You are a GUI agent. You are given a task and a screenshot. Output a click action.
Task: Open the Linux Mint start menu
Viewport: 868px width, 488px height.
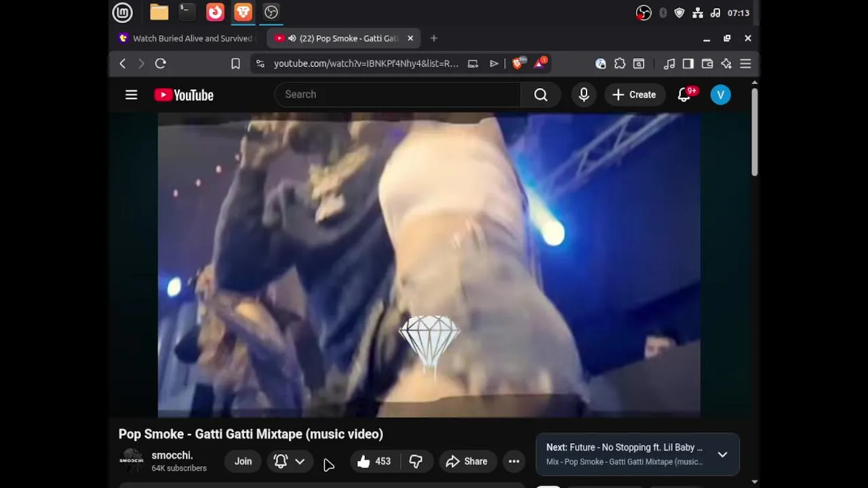pos(122,12)
